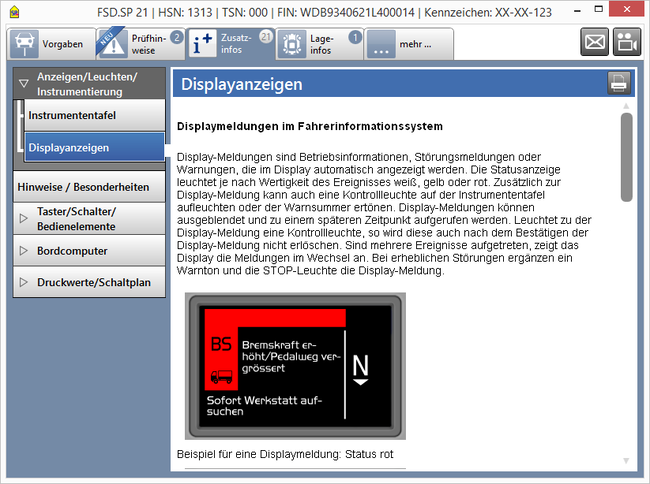Screen dimensions: 650x484
Task: Click the envelope mail icon
Action: click(594, 42)
